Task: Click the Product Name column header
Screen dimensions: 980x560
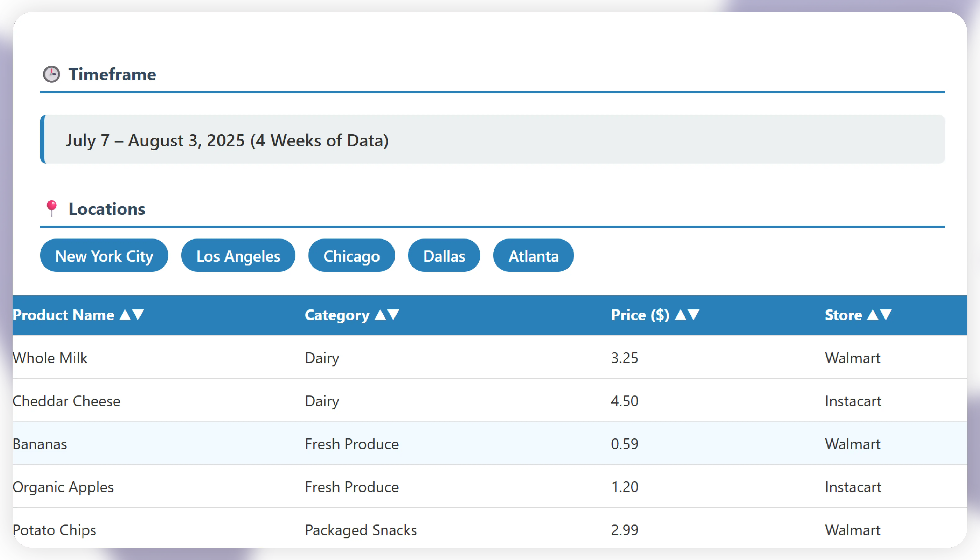Action: [63, 315]
